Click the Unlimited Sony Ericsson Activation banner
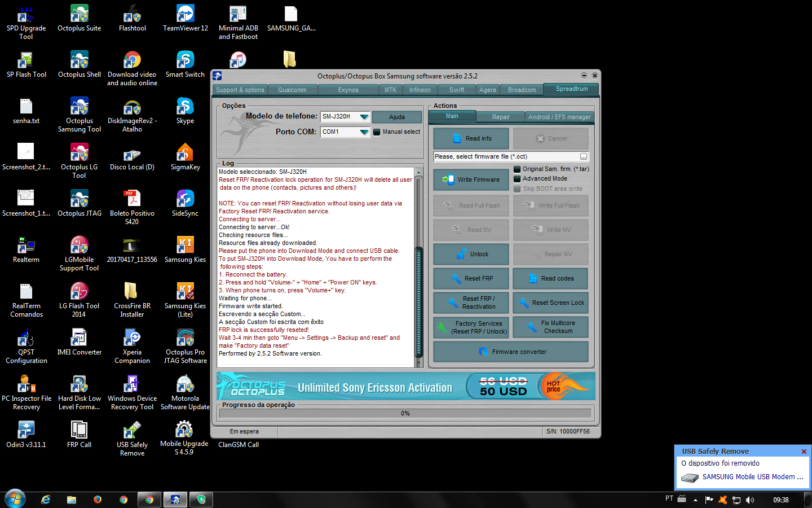The image size is (812, 508). point(406,387)
